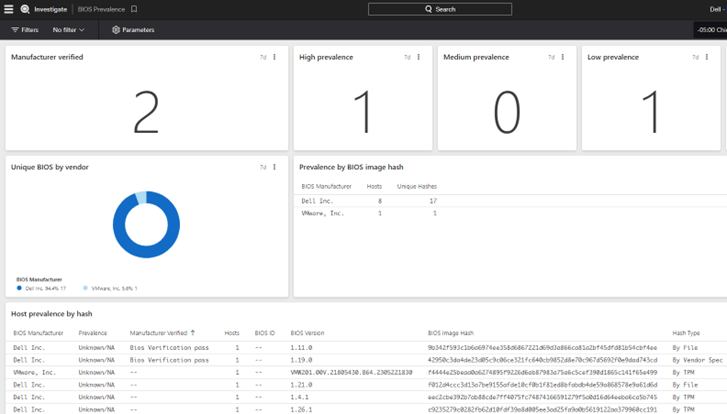Sort table by Manufacturer Verified column
Screen dimensions: 727x414
162,332
